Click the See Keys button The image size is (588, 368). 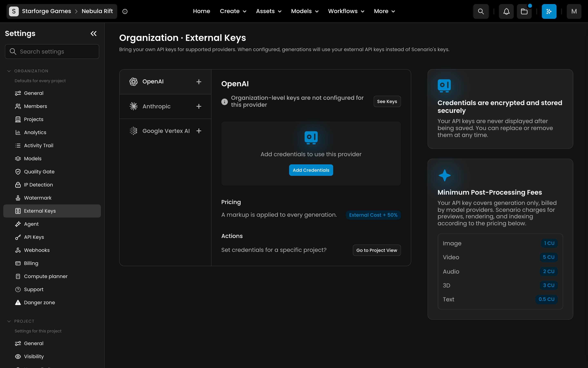coord(387,101)
